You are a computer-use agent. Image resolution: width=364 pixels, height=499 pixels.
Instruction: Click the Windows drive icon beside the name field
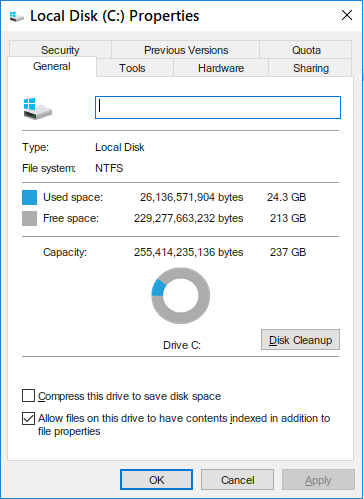(38, 109)
